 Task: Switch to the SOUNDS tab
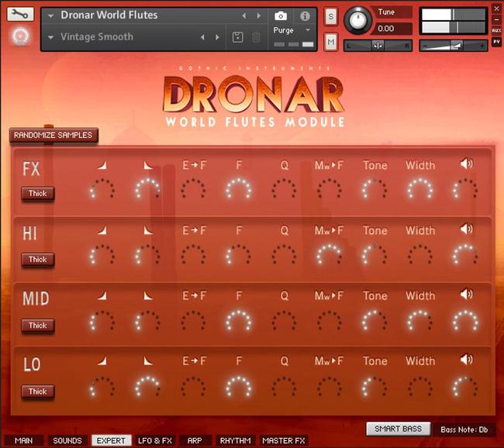67,440
